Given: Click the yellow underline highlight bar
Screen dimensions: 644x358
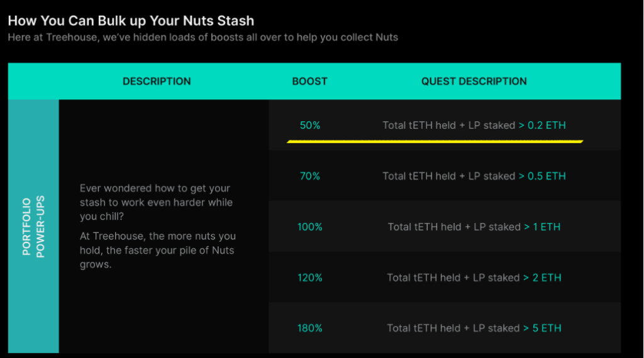Looking at the screenshot, I should 435,141.
